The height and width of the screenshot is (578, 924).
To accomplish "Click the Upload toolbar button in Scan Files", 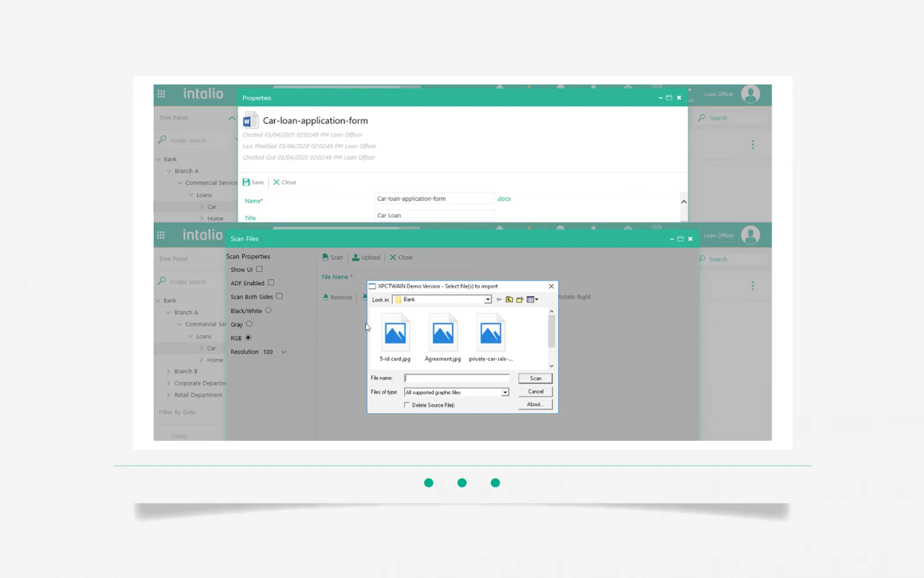I will tap(366, 257).
